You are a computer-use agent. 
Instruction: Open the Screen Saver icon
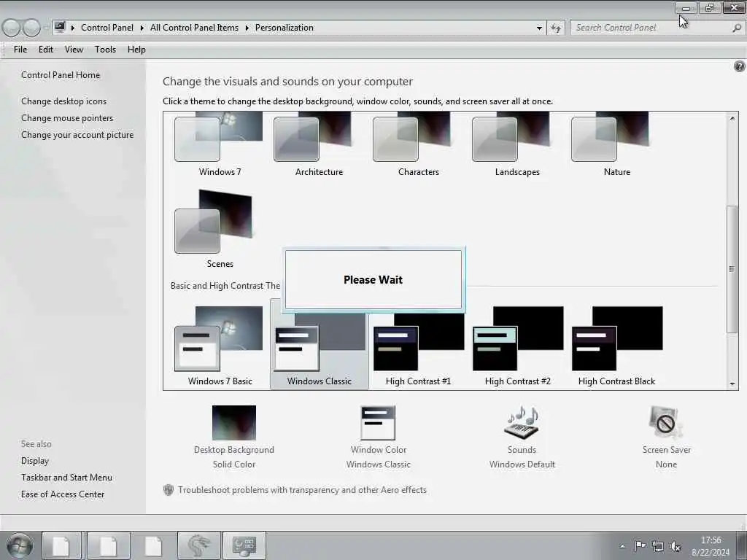(x=665, y=422)
